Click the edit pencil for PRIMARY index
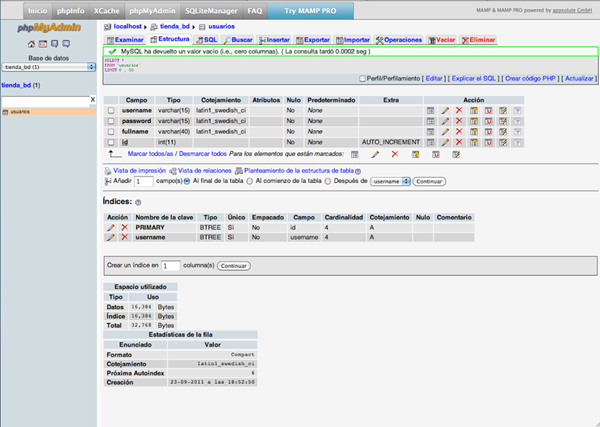 coord(111,228)
